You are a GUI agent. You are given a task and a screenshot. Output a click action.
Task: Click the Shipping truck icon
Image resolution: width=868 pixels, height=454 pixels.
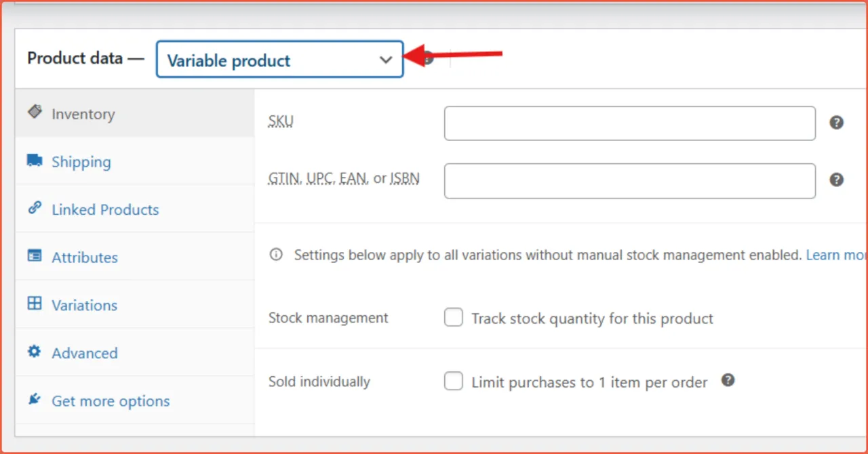point(35,160)
